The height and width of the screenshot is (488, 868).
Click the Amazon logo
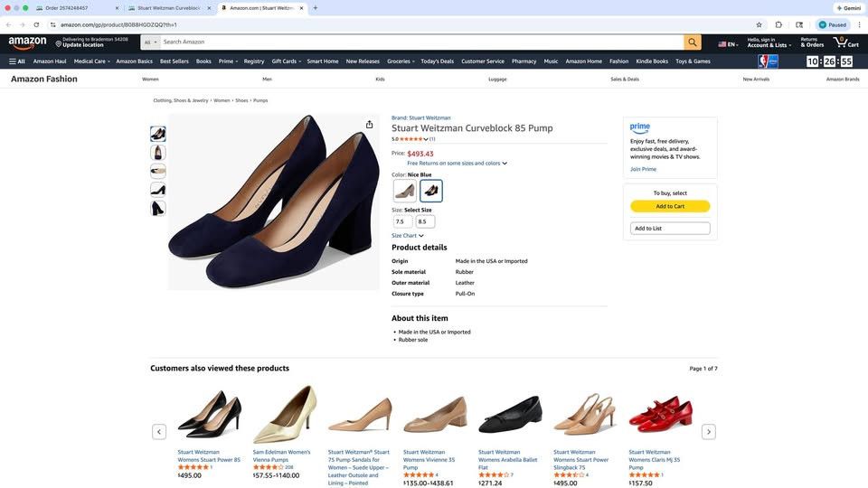[x=27, y=42]
